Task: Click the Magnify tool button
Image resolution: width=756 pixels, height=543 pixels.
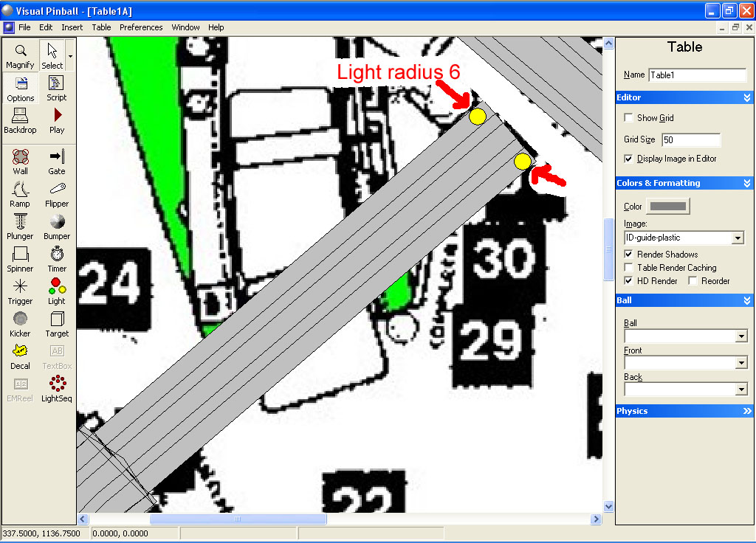Action: coord(21,56)
